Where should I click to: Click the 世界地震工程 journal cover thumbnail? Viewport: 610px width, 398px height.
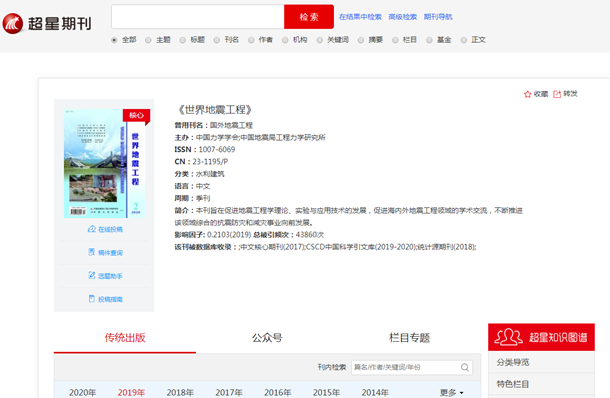[104, 163]
